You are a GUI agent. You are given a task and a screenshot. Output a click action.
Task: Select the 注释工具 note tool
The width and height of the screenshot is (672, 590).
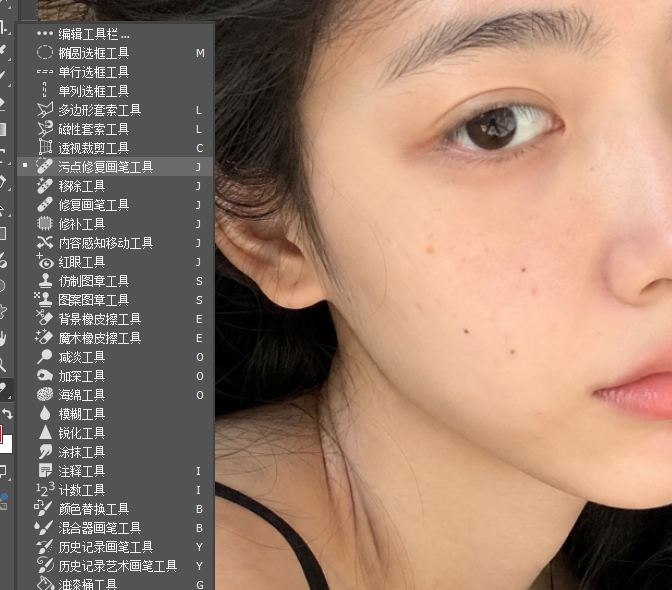click(115, 471)
